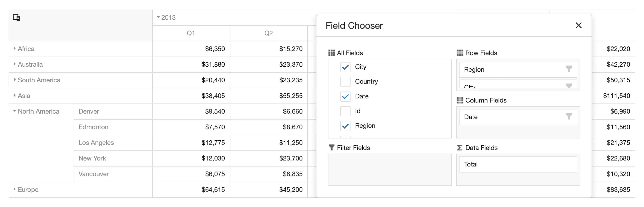Uncheck the Region field checkbox
This screenshot has width=644, height=207.
tap(345, 126)
